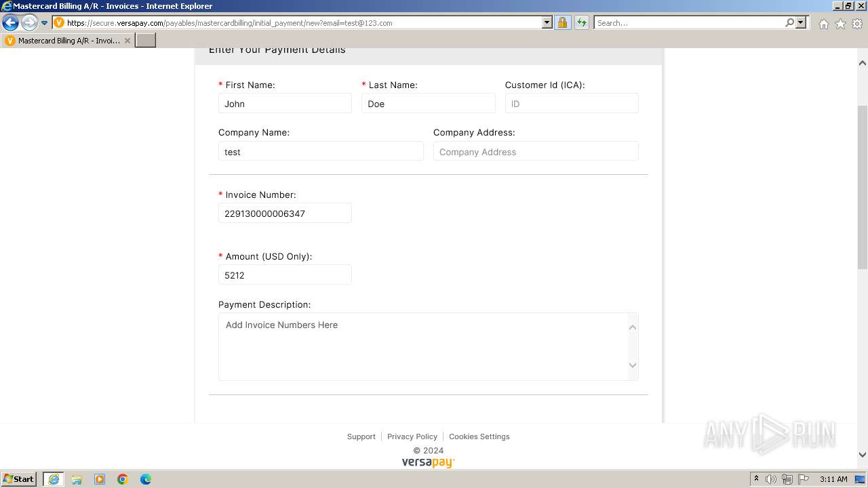Open the Support link

[361, 436]
